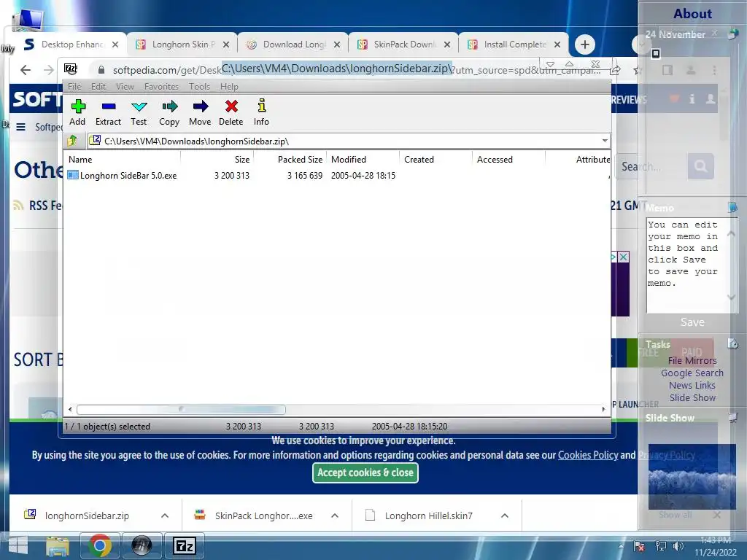Extract files with the Extract toolbar icon
Image resolution: width=747 pixels, height=560 pixels.
coord(108,112)
